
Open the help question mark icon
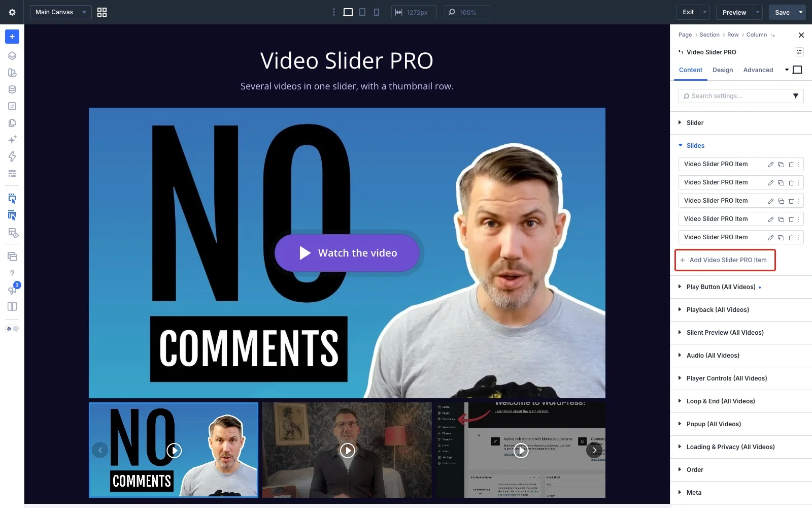[x=12, y=273]
